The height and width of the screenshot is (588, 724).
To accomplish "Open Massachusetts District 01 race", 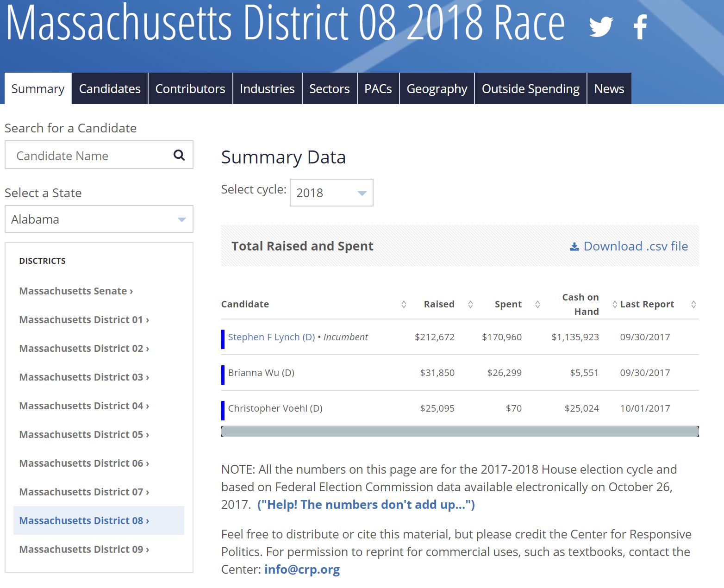I will coord(84,319).
